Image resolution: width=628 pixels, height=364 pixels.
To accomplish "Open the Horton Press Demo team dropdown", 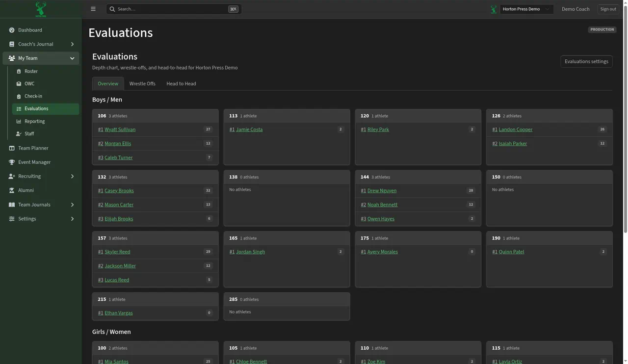I will pos(526,9).
